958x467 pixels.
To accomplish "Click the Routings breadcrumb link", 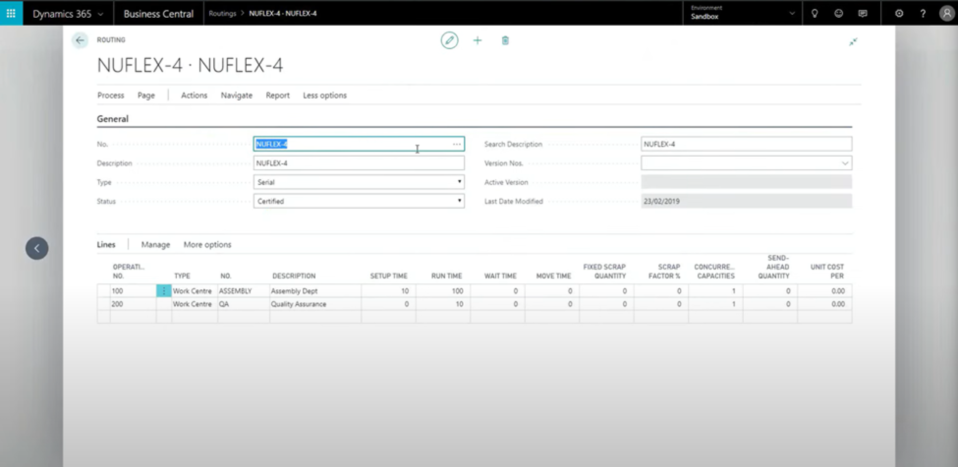I will coord(222,13).
